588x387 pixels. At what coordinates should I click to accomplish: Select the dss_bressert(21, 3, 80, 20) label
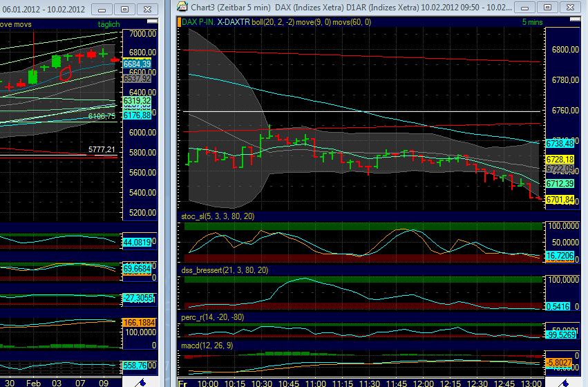pos(225,270)
